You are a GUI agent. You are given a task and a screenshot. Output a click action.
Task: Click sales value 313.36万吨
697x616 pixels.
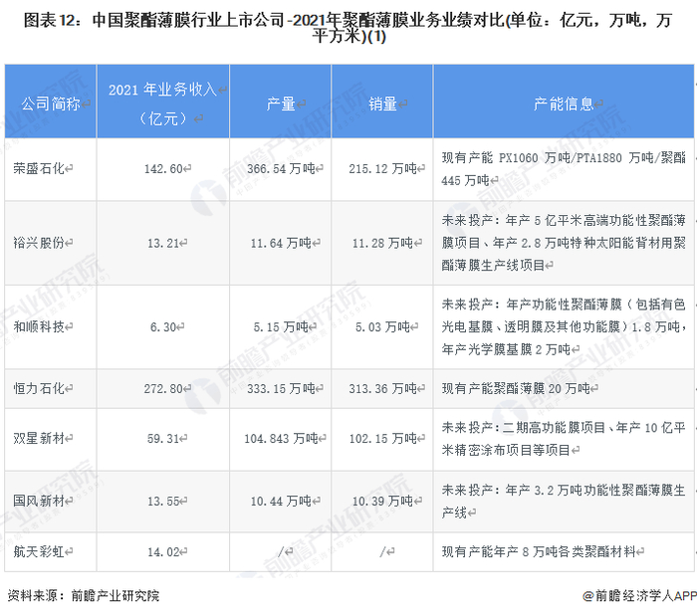pyautogui.click(x=382, y=389)
